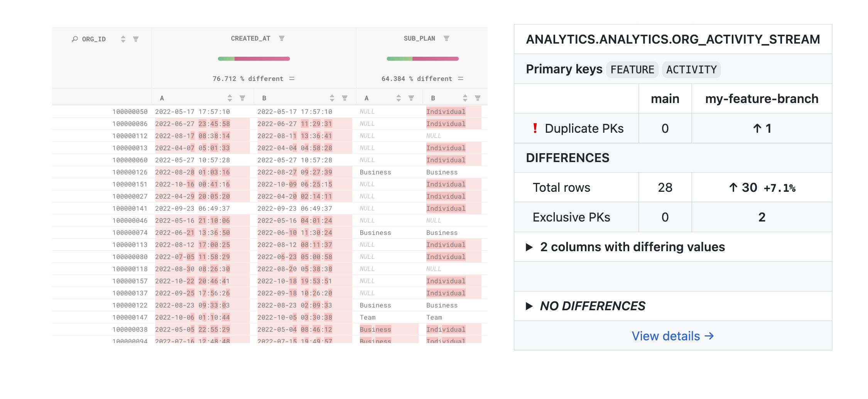Click Exclusive PKs value 2 for my-feature-branch
This screenshot has height=399, width=868.
click(762, 217)
